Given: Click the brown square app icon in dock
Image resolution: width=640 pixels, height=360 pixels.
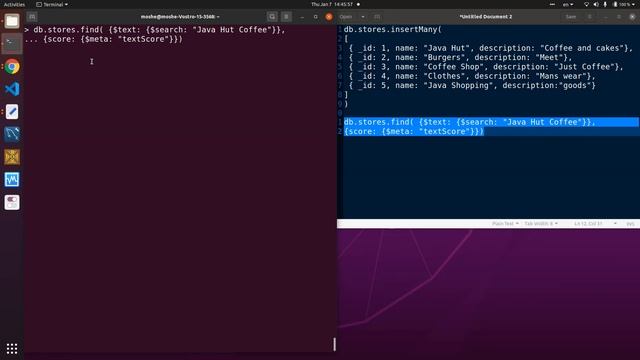Looking at the screenshot, I should [12, 157].
